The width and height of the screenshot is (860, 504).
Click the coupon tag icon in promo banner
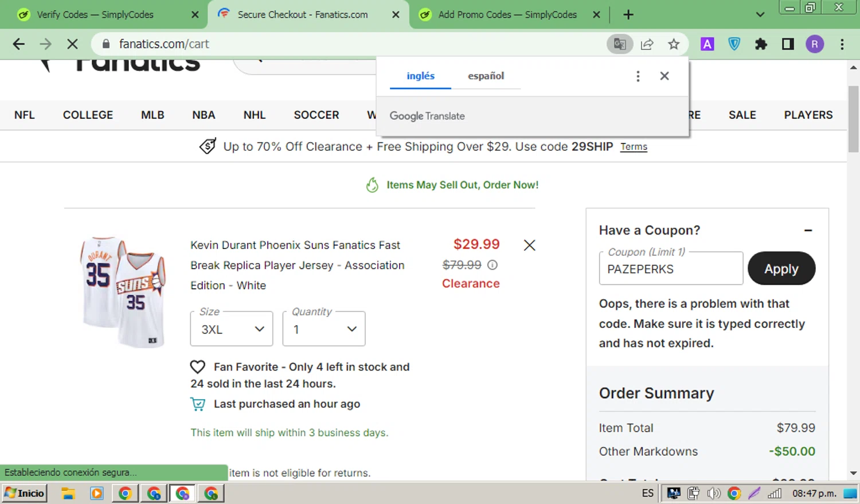(208, 146)
